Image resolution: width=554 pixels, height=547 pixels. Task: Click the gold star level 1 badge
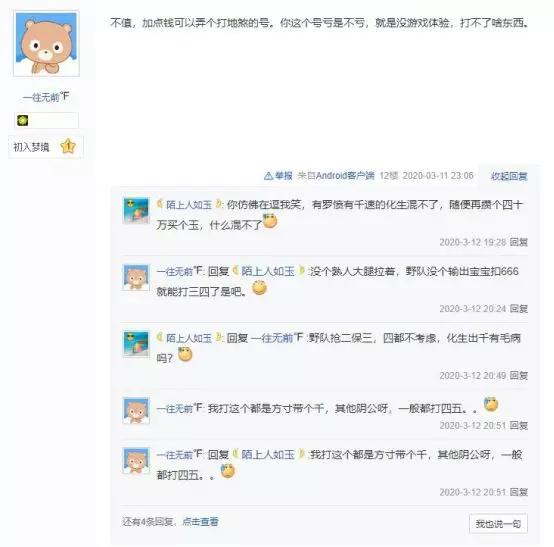(68, 146)
